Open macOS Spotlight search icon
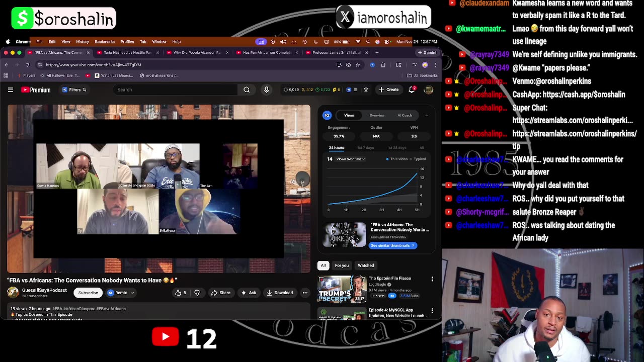 tap(369, 42)
